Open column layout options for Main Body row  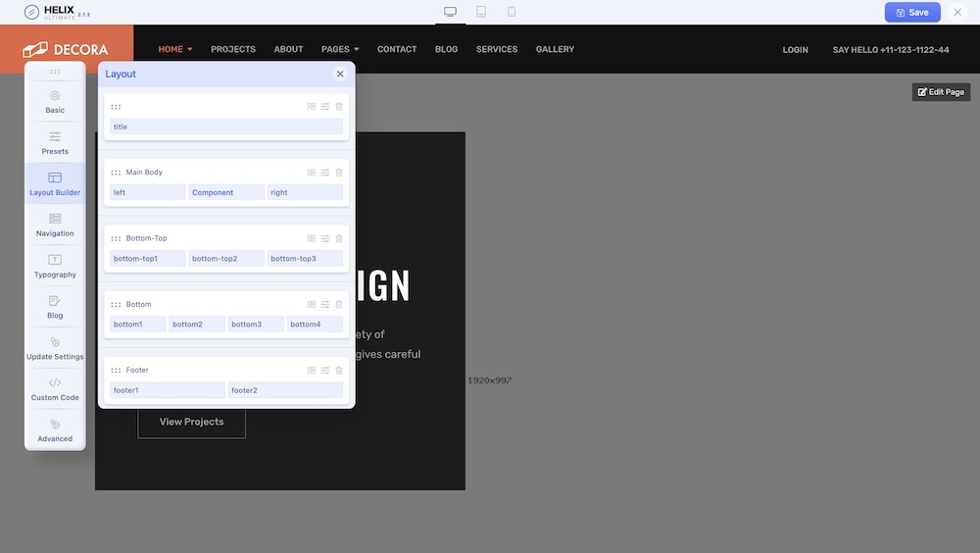(312, 173)
